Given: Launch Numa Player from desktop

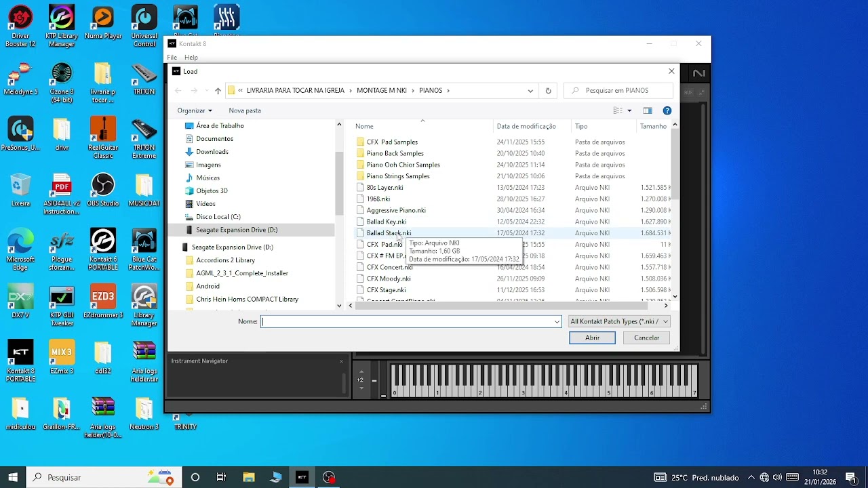Looking at the screenshot, I should click(103, 23).
